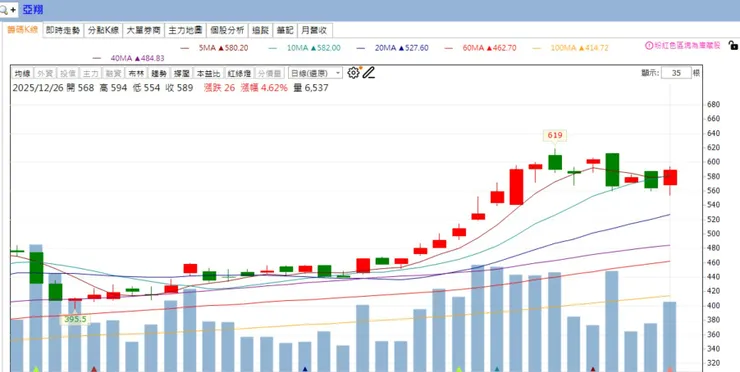Toggle the 紅綠燈 traffic light button
740x372 pixels.
point(239,73)
